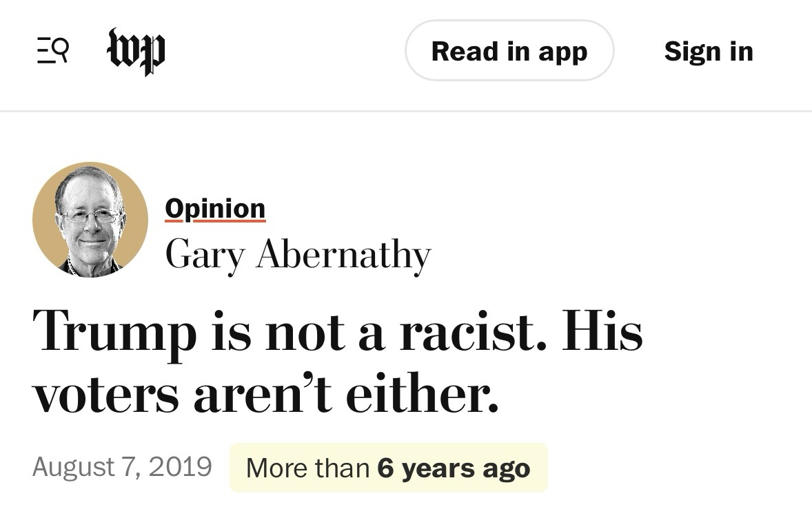Select the word "Opinion" above the author name
The image size is (812, 529).
click(215, 209)
